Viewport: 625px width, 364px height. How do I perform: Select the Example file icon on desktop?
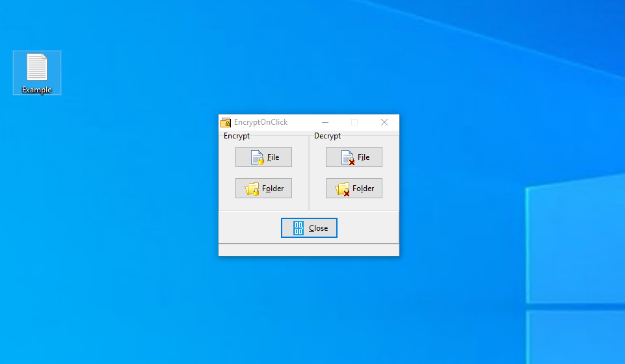pos(37,73)
